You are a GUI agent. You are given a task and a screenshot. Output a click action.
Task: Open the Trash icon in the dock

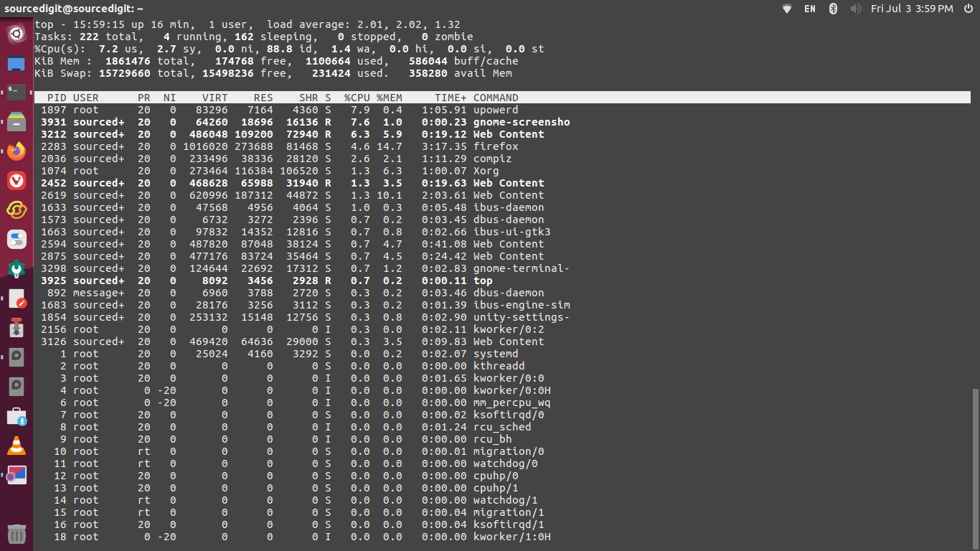(x=17, y=534)
